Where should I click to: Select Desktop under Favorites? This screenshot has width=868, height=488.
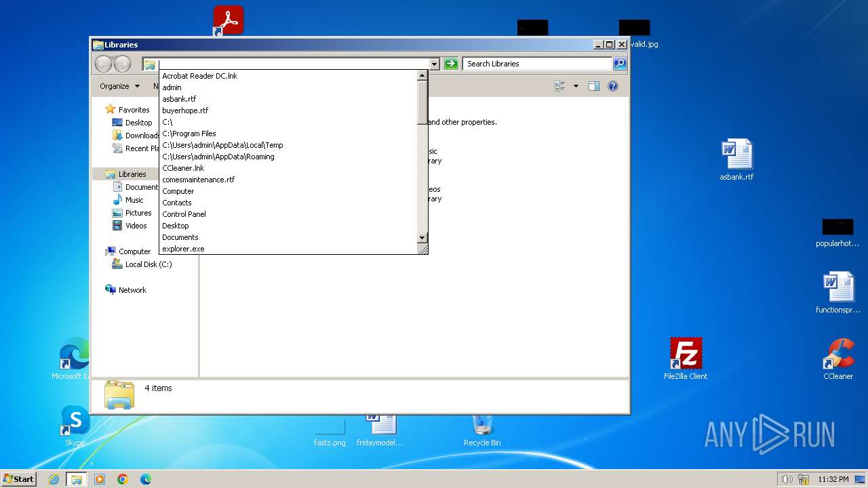(x=138, y=123)
